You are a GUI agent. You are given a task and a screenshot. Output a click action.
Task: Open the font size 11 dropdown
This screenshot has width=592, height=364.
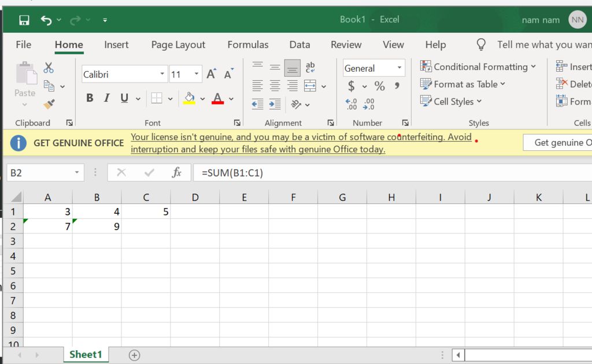tap(197, 74)
